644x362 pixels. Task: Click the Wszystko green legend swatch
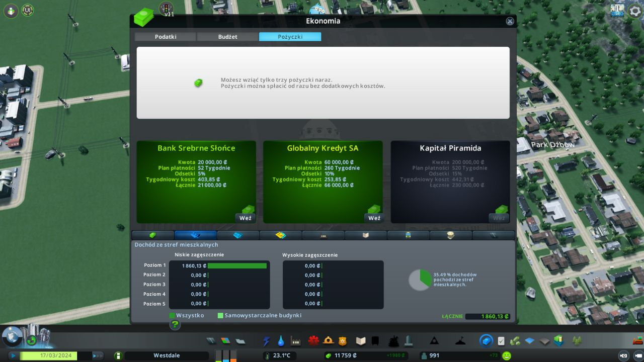pyautogui.click(x=172, y=316)
